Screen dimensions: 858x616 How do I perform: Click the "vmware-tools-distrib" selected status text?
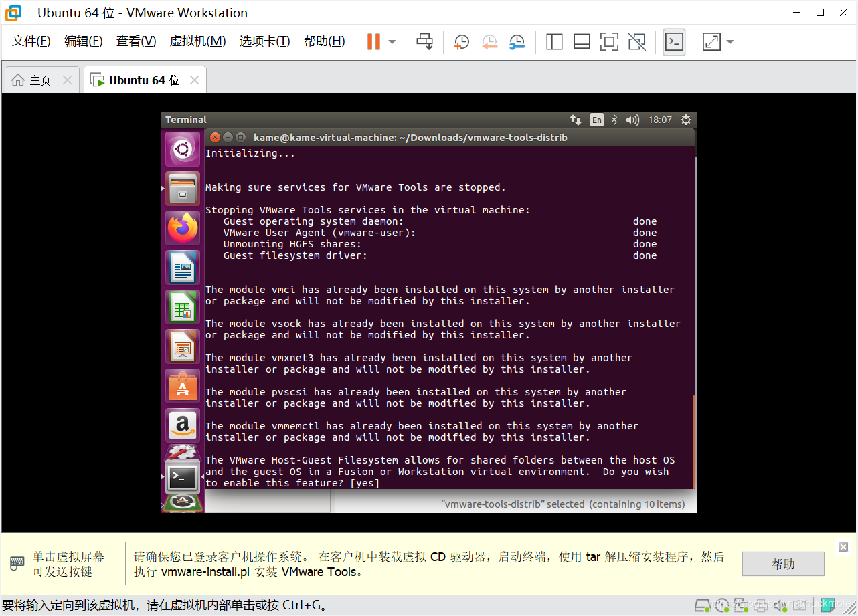click(x=563, y=504)
